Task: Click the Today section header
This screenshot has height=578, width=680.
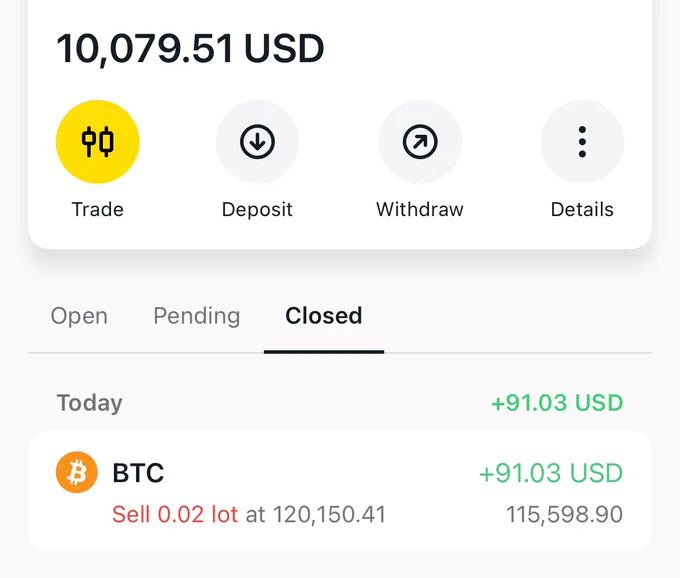Action: click(x=90, y=403)
